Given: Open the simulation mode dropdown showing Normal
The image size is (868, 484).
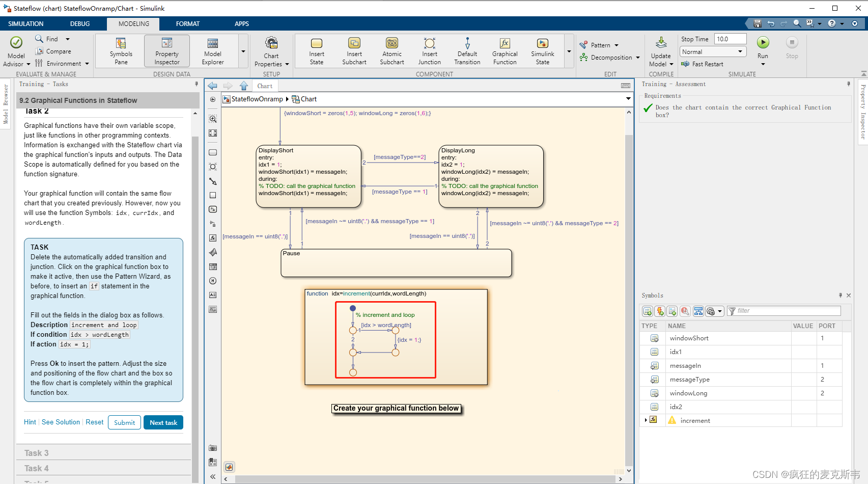Looking at the screenshot, I should pos(712,51).
